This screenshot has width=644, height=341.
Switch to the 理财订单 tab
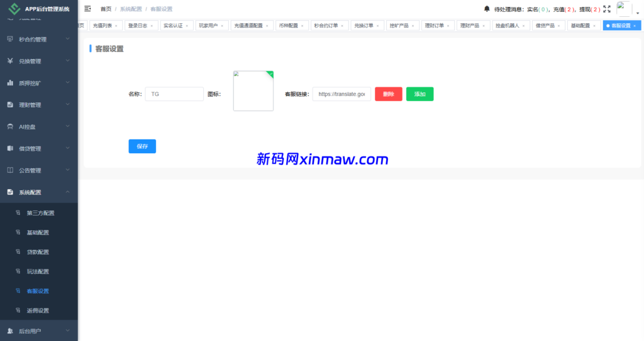click(438, 26)
